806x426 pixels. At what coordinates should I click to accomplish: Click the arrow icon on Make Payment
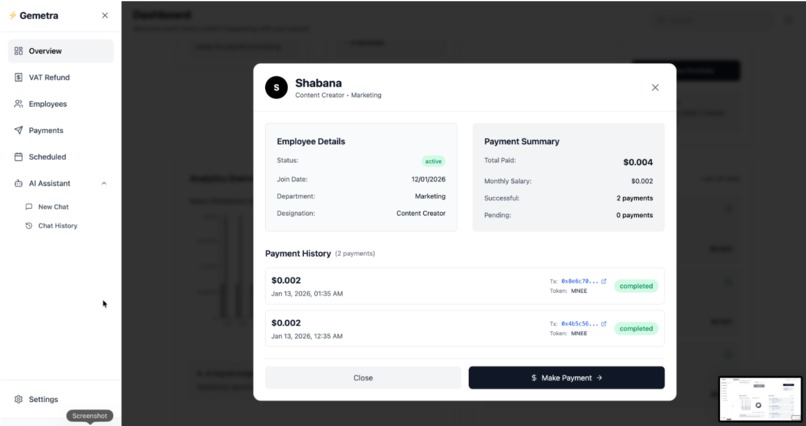599,378
